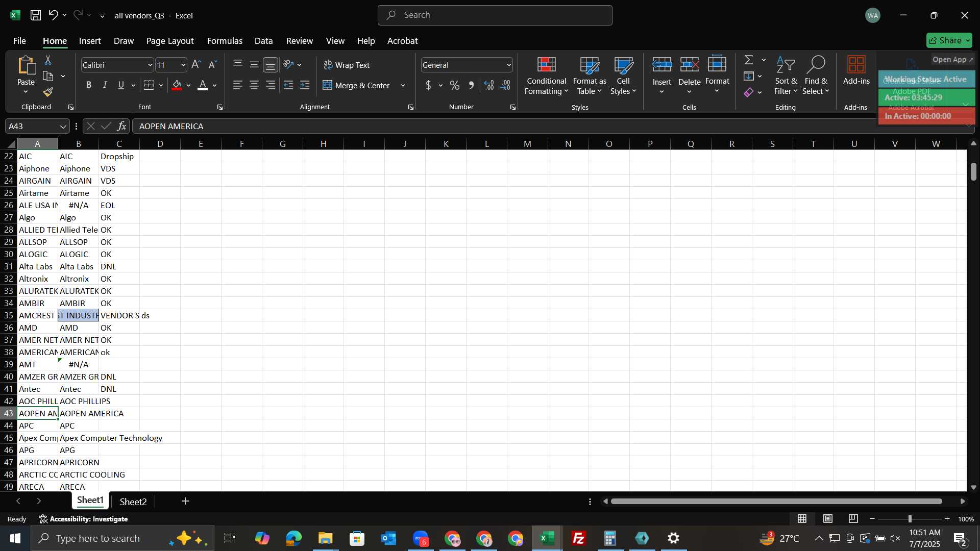Click Decrease Indent icon
The height and width of the screenshot is (551, 980).
point(288,85)
